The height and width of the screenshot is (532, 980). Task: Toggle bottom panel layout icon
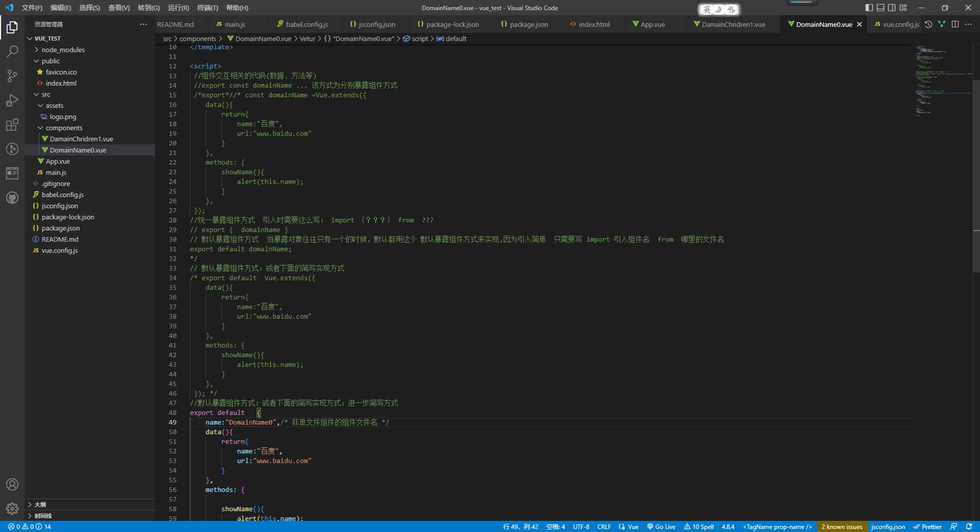880,8
